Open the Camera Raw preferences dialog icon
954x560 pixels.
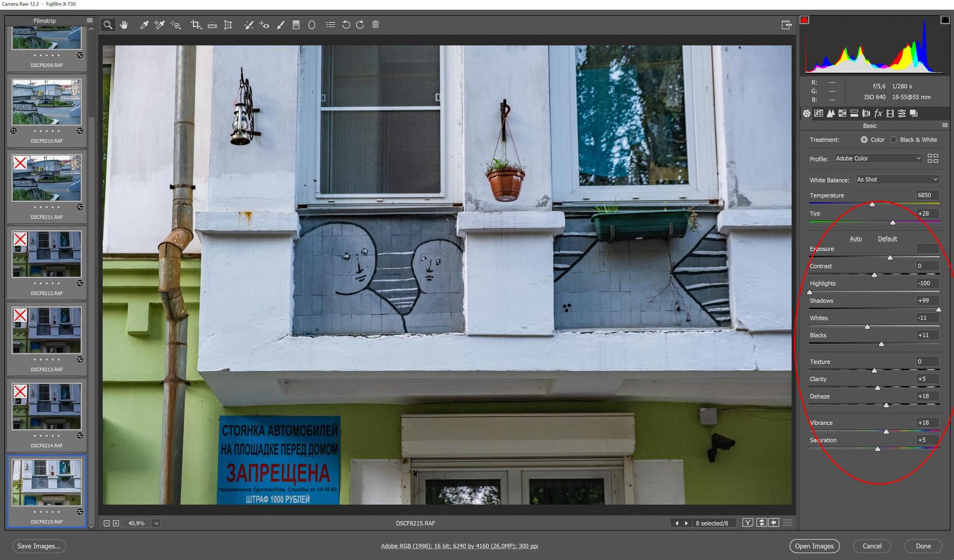pos(330,25)
